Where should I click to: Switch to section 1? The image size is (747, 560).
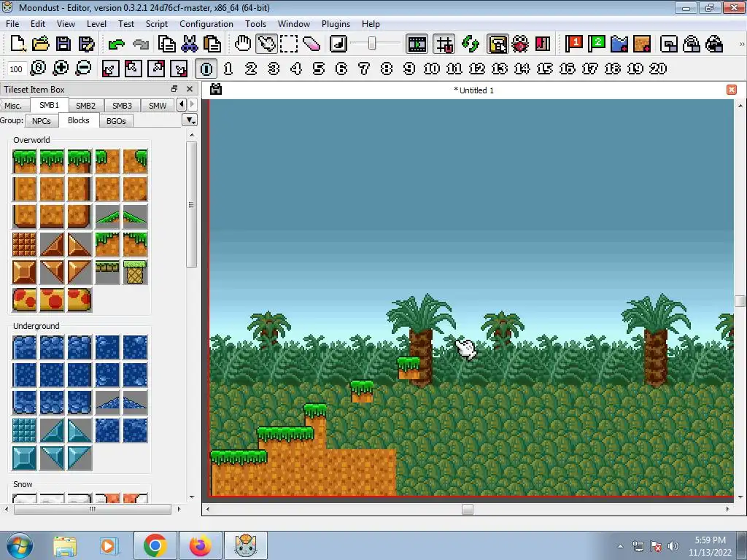[x=228, y=69]
